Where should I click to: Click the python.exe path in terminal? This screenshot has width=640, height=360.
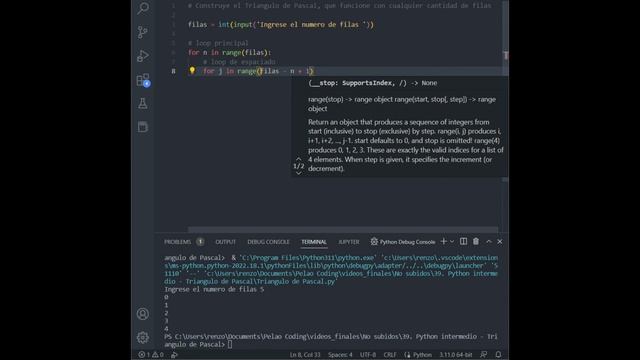tap(307, 258)
